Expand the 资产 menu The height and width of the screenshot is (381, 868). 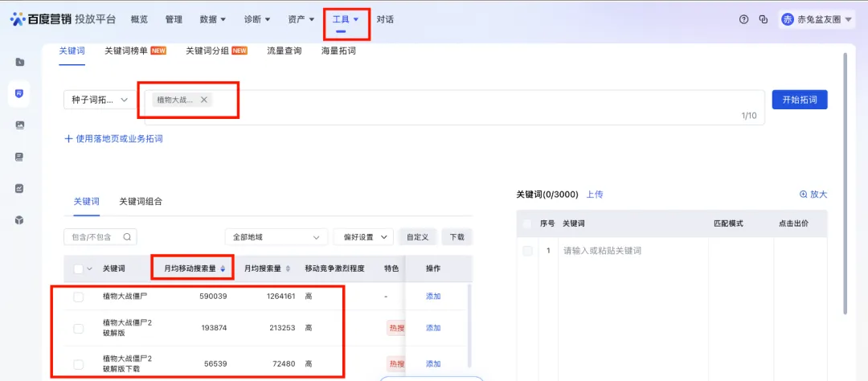point(301,19)
